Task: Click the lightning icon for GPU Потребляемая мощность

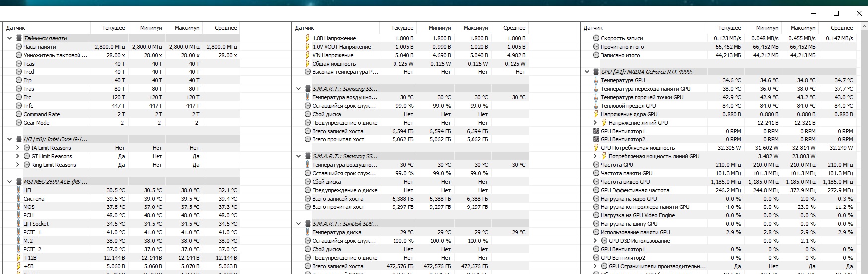Action: (x=596, y=148)
